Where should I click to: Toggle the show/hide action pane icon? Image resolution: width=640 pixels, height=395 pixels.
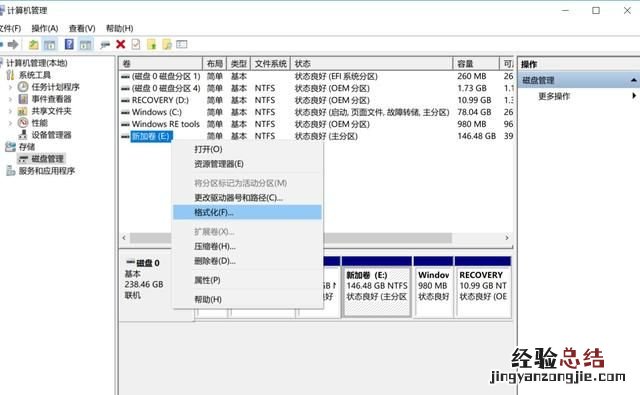click(x=86, y=44)
